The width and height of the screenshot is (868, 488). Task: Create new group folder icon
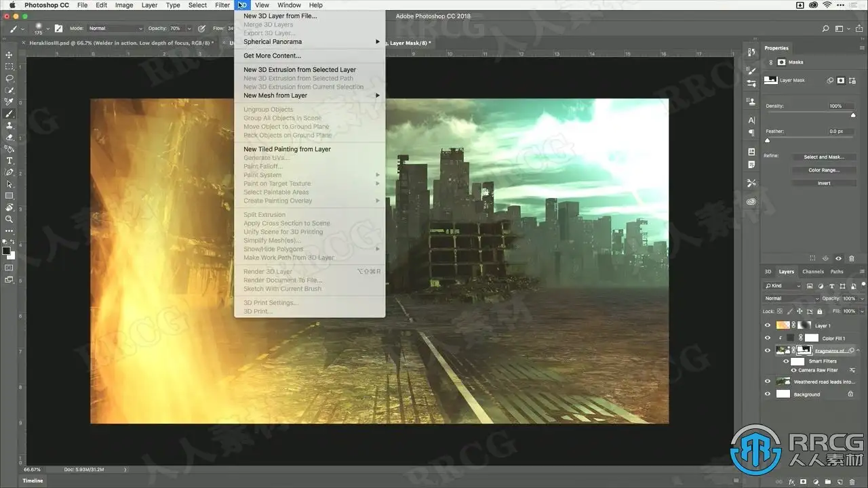(829, 482)
